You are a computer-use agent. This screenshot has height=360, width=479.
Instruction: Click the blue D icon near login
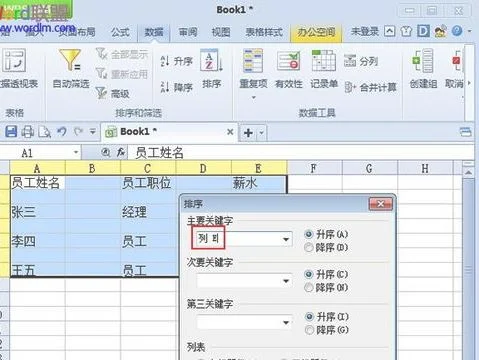click(x=423, y=31)
